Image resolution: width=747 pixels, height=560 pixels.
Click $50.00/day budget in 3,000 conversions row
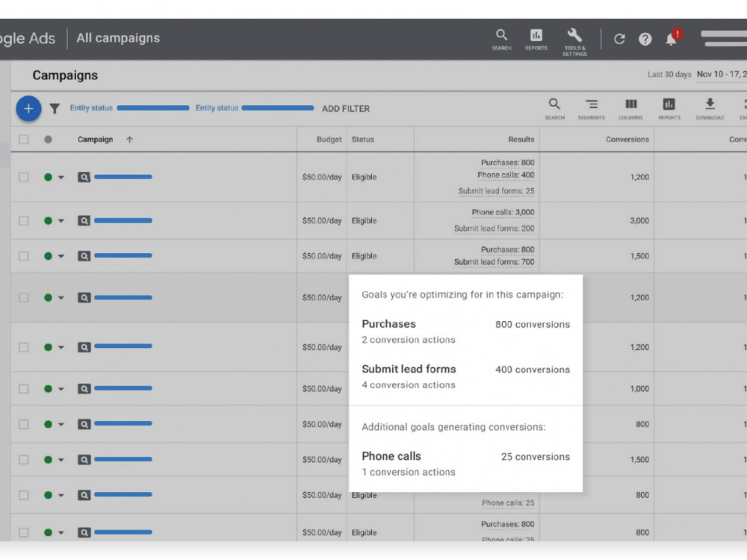click(321, 221)
